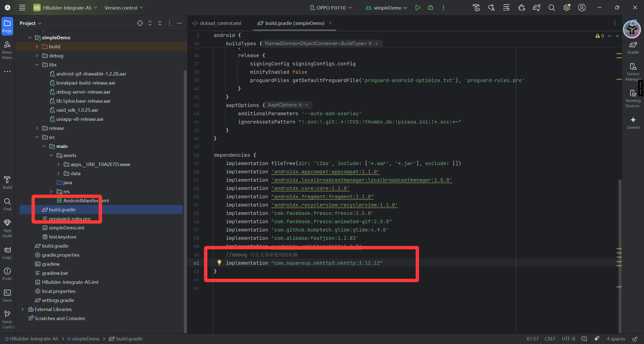Select opened file locator target icon
The image size is (644, 344).
(x=140, y=23)
